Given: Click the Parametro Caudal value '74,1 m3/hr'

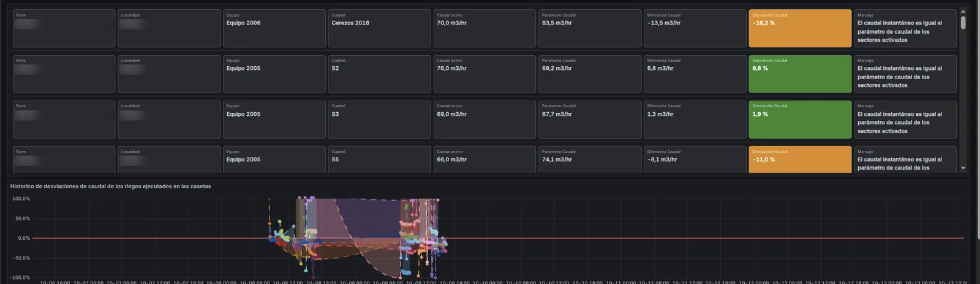Looking at the screenshot, I should 557,159.
